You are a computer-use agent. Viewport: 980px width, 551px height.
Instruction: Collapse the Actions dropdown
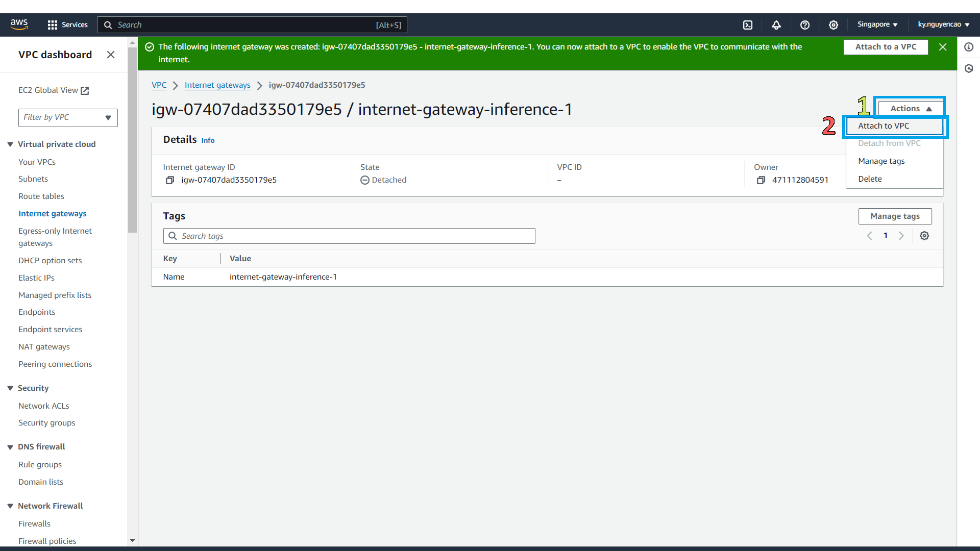(911, 109)
